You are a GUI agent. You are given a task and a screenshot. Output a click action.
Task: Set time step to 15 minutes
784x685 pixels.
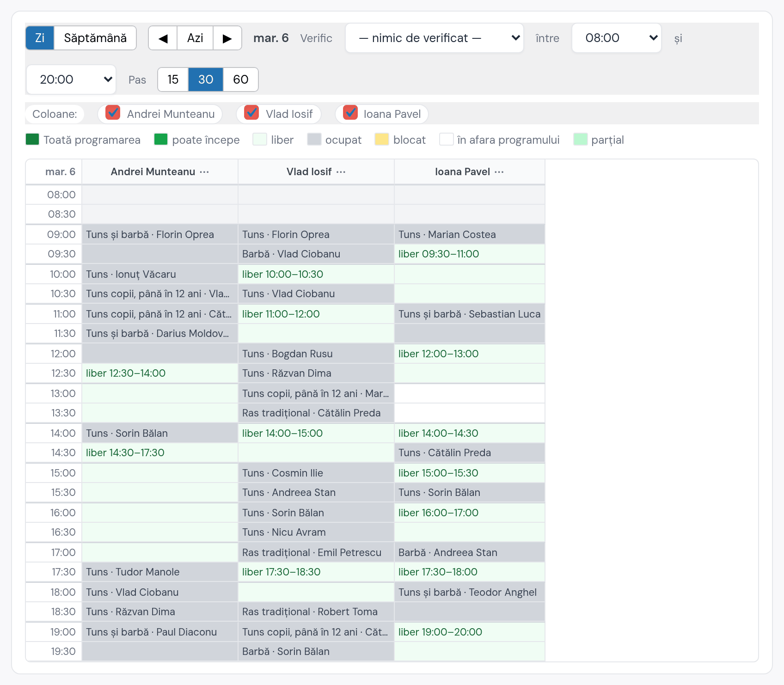(173, 80)
